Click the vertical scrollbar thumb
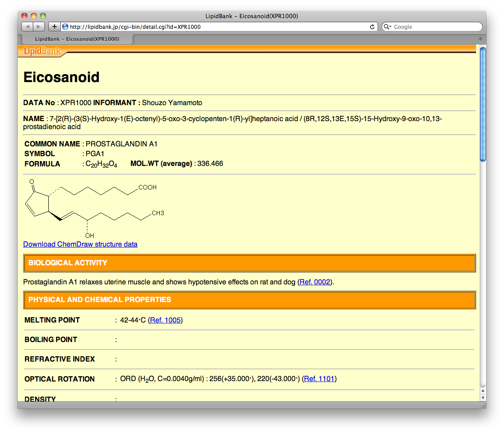504x433 pixels. click(x=483, y=104)
